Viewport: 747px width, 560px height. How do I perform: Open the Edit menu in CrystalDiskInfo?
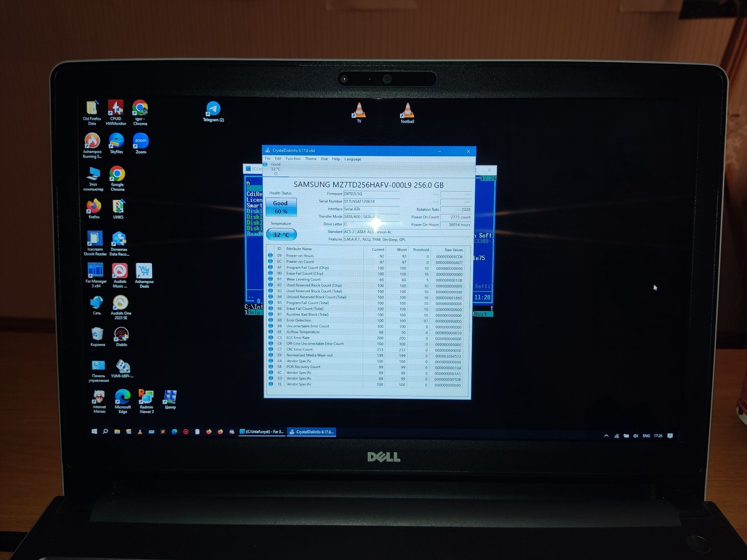click(x=278, y=159)
